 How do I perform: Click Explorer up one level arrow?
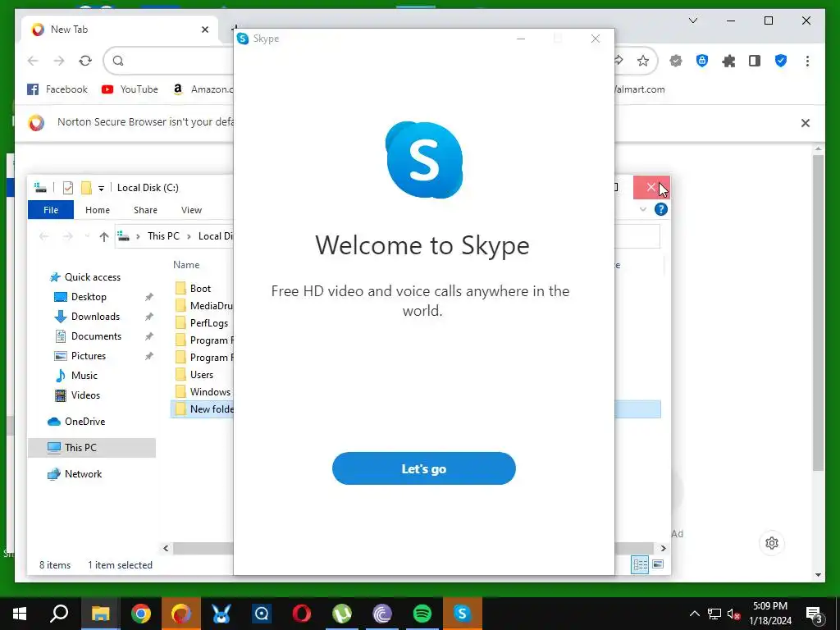pyautogui.click(x=104, y=236)
